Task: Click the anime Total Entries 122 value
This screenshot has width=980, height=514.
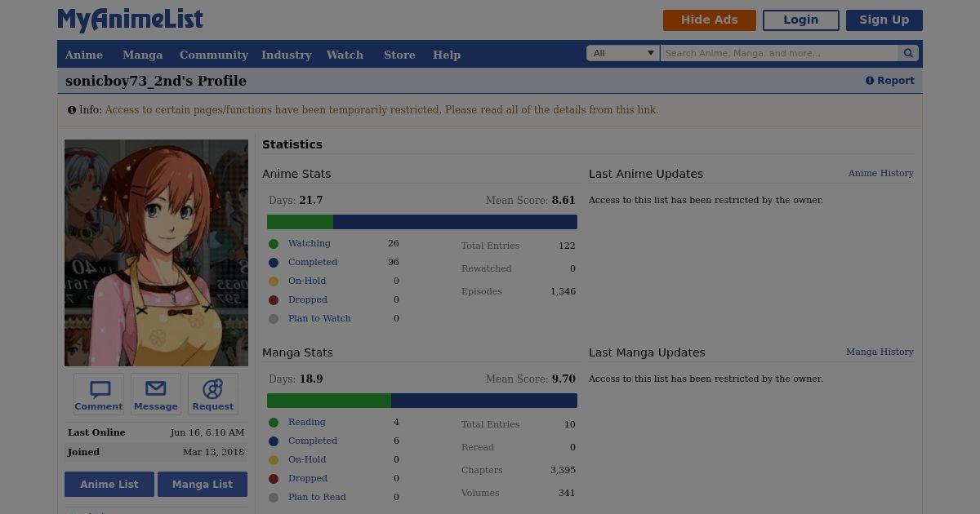Action: pyautogui.click(x=567, y=246)
